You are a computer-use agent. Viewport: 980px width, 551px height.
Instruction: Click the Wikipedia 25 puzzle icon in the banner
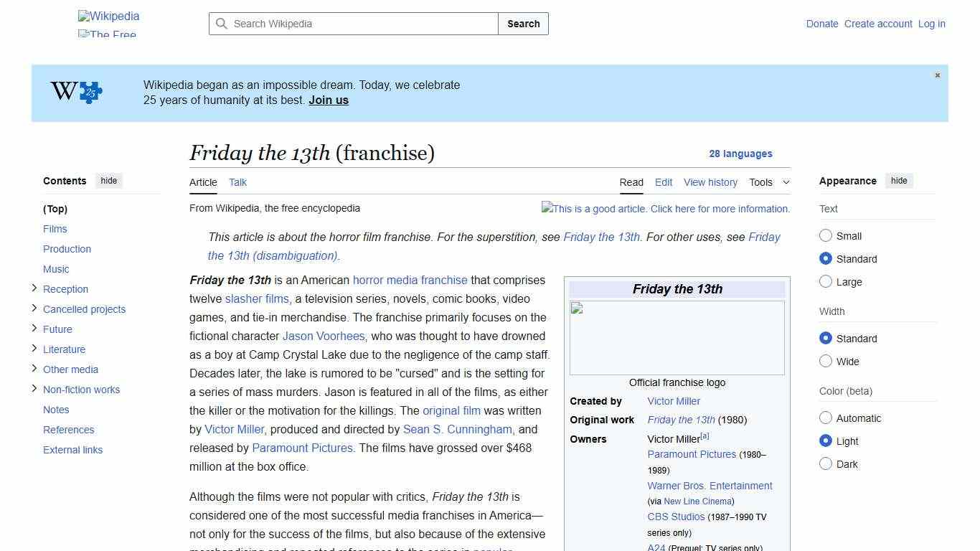(x=75, y=93)
